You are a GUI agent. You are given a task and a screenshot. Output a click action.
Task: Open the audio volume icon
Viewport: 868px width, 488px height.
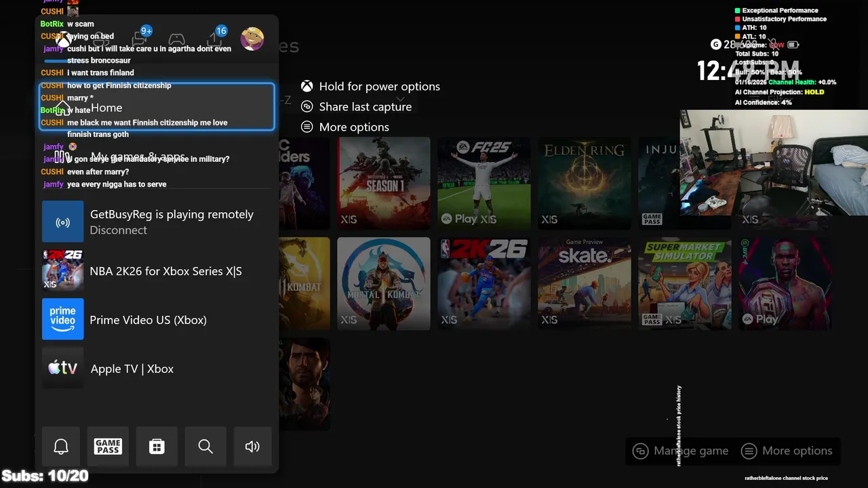[x=252, y=446]
